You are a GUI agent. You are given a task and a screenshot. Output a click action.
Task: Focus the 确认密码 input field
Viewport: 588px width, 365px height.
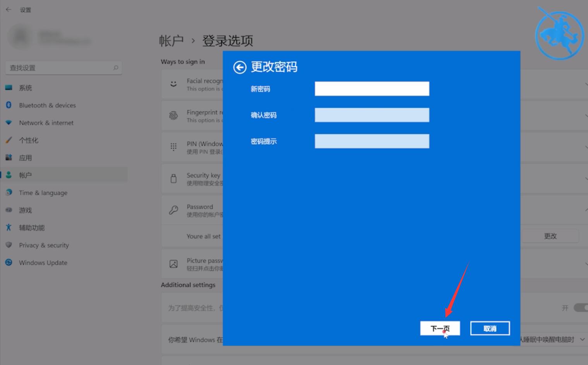pyautogui.click(x=372, y=115)
